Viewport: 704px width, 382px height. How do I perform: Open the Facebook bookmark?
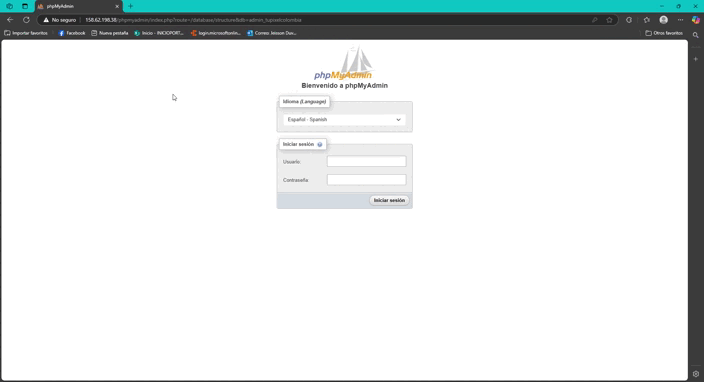[x=71, y=33]
